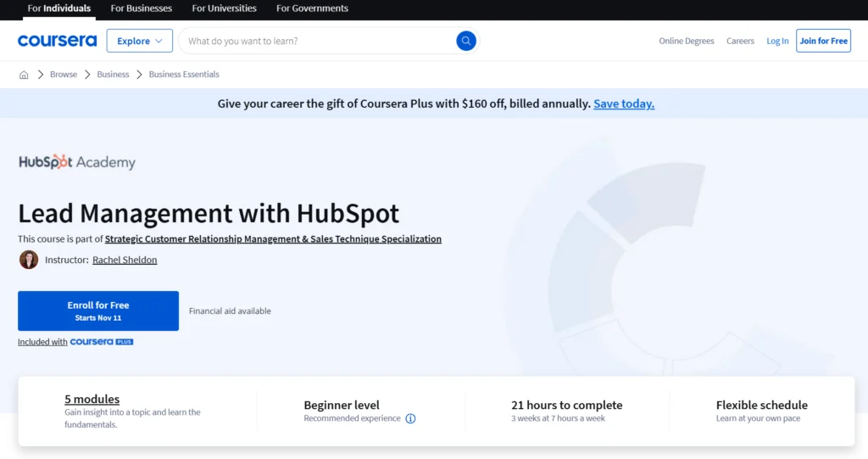Click '3 weeks at 7 hours a week'
The height and width of the screenshot is (459, 868).
[558, 418]
